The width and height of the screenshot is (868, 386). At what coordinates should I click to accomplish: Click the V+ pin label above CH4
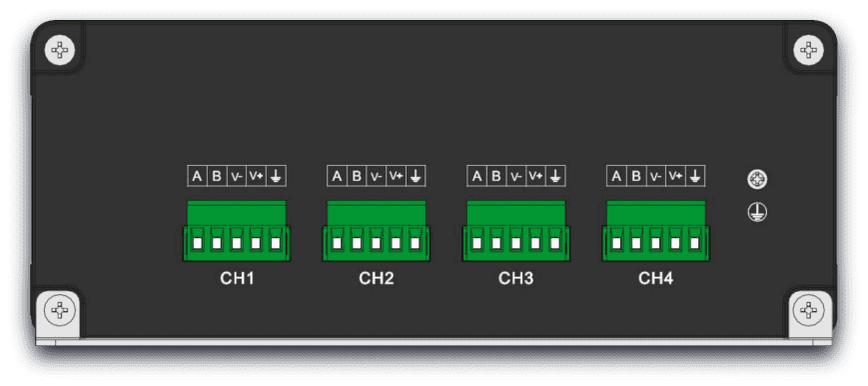[x=675, y=176]
